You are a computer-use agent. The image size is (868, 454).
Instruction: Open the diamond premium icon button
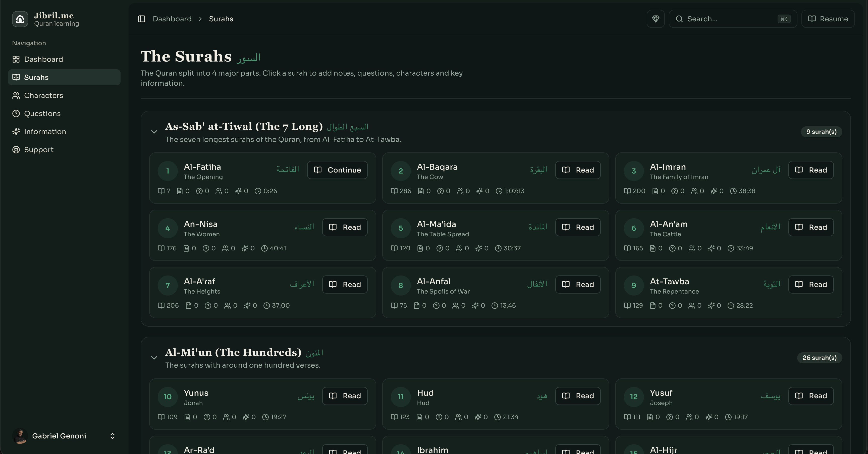tap(655, 19)
